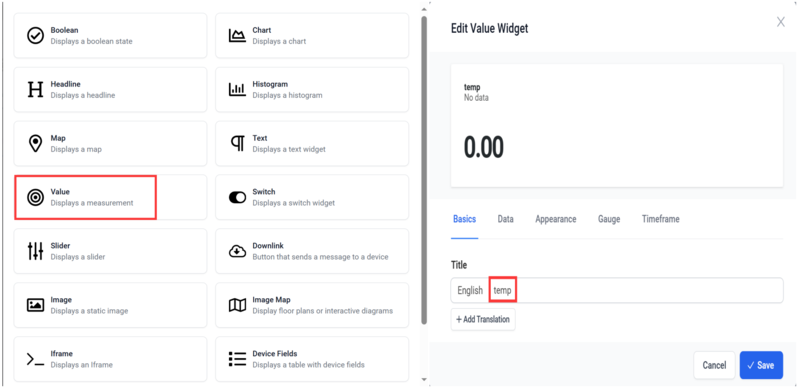This screenshot has height=390, width=800.
Task: Click the Map pin icon
Action: coord(35,143)
